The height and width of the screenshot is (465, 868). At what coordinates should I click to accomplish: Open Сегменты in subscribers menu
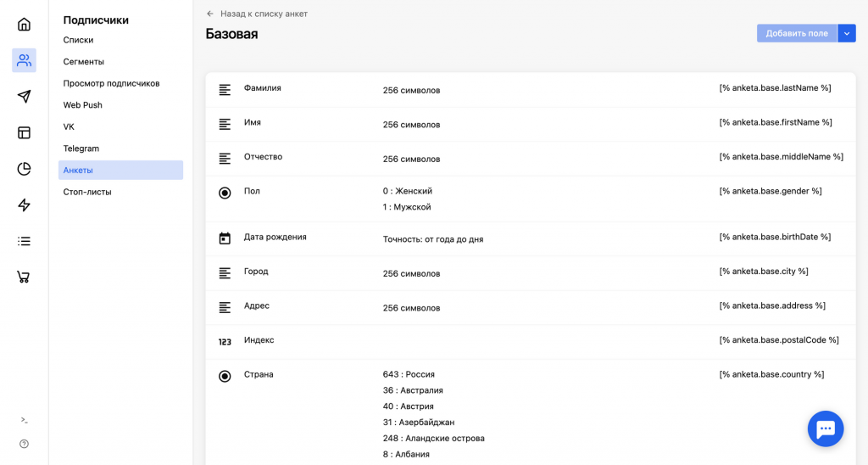[84, 62]
